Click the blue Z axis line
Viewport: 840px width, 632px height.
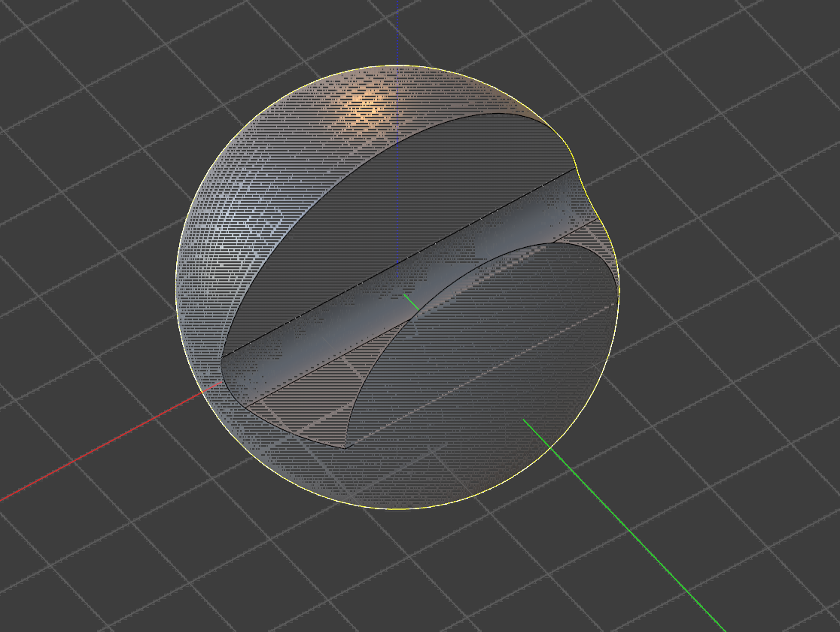pyautogui.click(x=397, y=30)
